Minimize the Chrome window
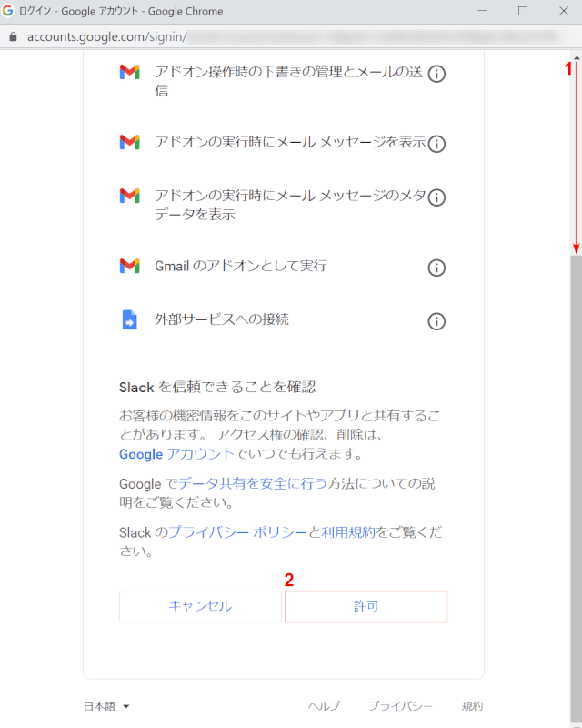582x728 pixels. [482, 11]
